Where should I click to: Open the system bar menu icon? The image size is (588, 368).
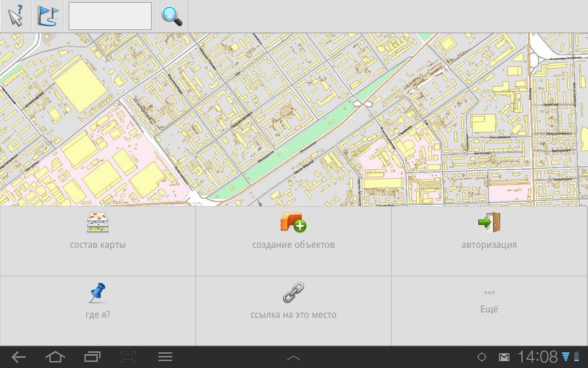click(x=165, y=357)
